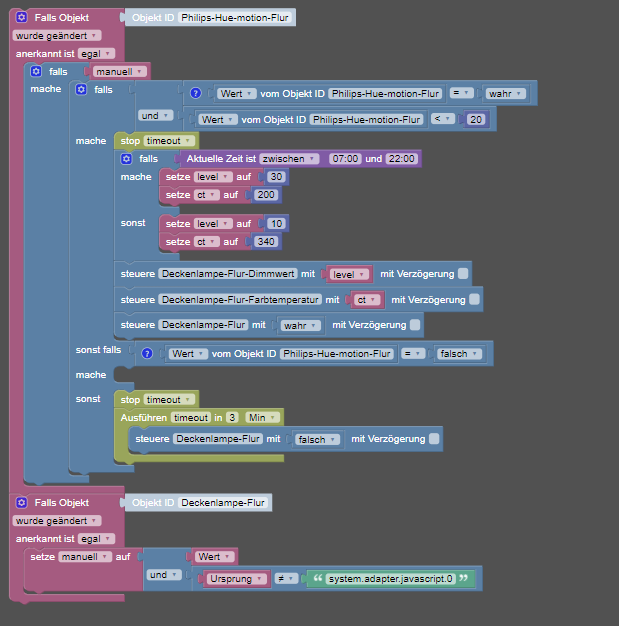Open 'Wert' dropdown in sonst falls row

188,354
